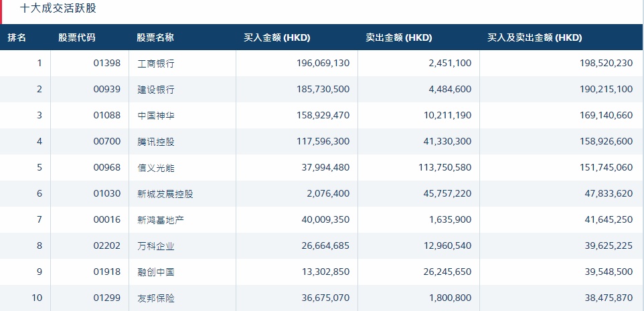The width and height of the screenshot is (644, 311).
Task: Select total 169,140,660
Action: click(x=606, y=115)
